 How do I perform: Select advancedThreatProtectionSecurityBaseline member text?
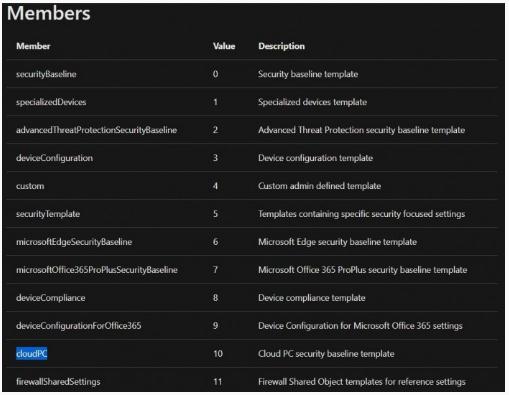point(97,130)
